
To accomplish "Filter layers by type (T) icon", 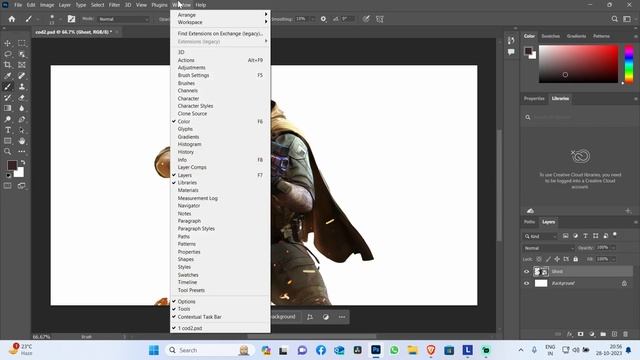I will point(585,236).
